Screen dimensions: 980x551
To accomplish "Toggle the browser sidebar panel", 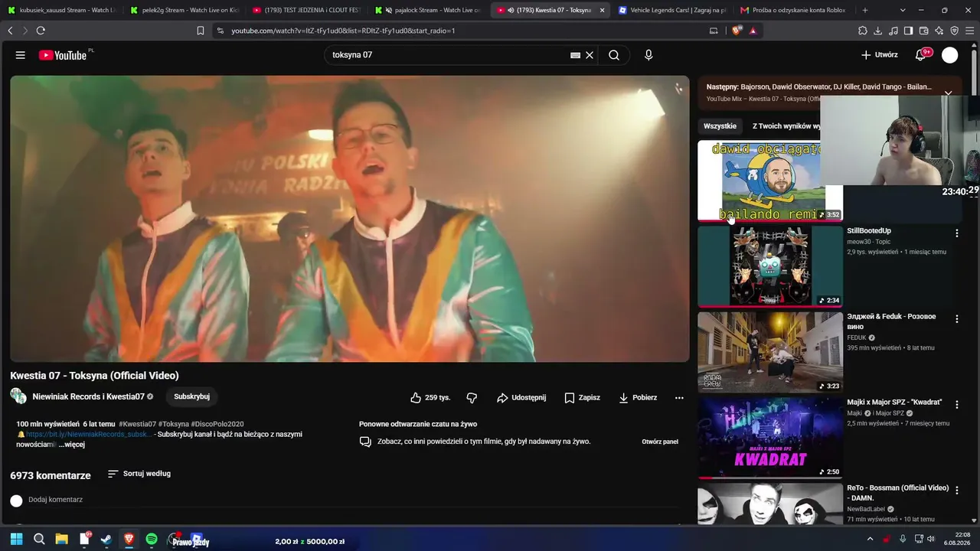I will pyautogui.click(x=908, y=31).
